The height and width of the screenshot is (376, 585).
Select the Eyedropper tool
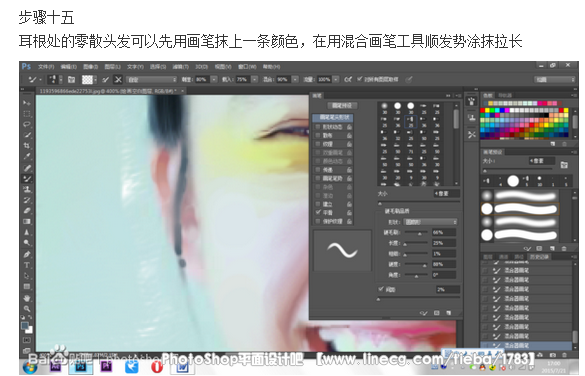pyautogui.click(x=27, y=156)
